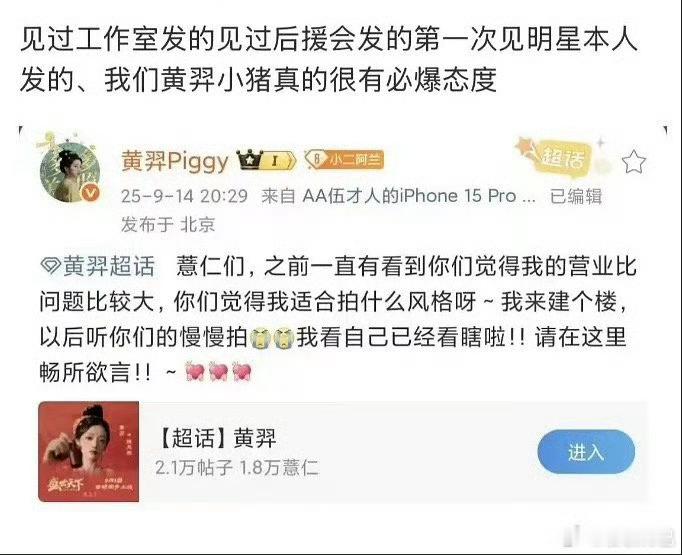
Task: Tap the 已编辑 edited label
Action: (576, 196)
